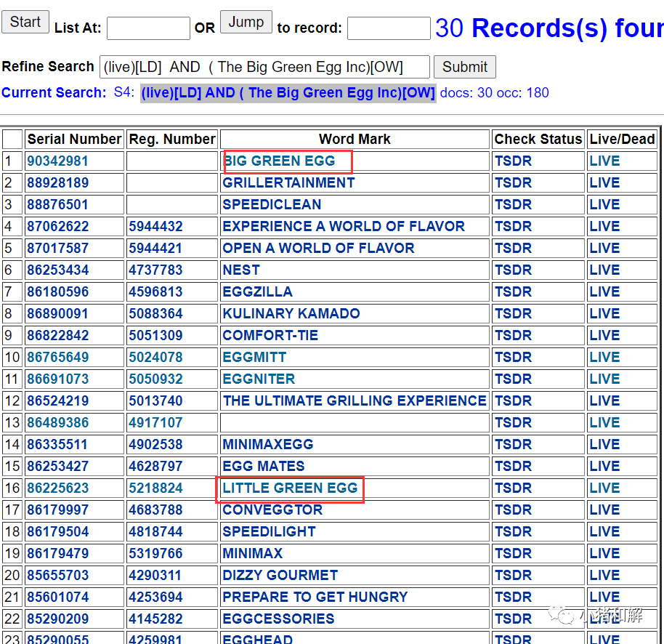The image size is (664, 644).
Task: Click the Jump button
Action: tap(246, 22)
